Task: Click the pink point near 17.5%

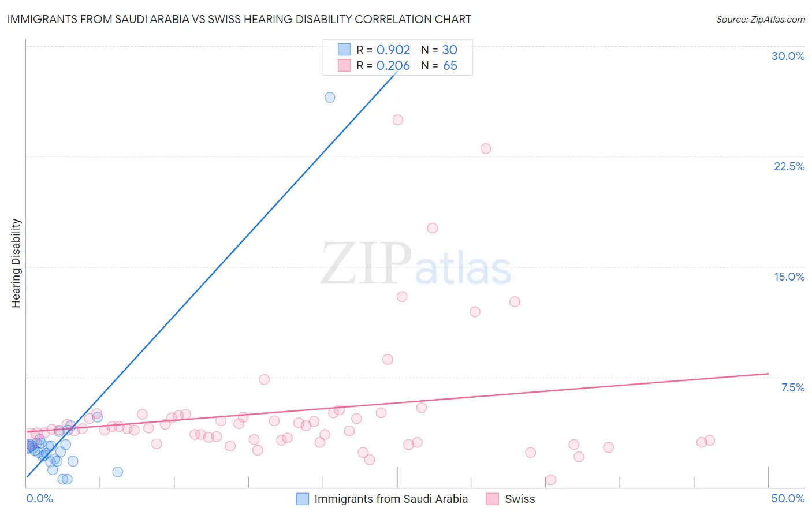Action: [433, 228]
